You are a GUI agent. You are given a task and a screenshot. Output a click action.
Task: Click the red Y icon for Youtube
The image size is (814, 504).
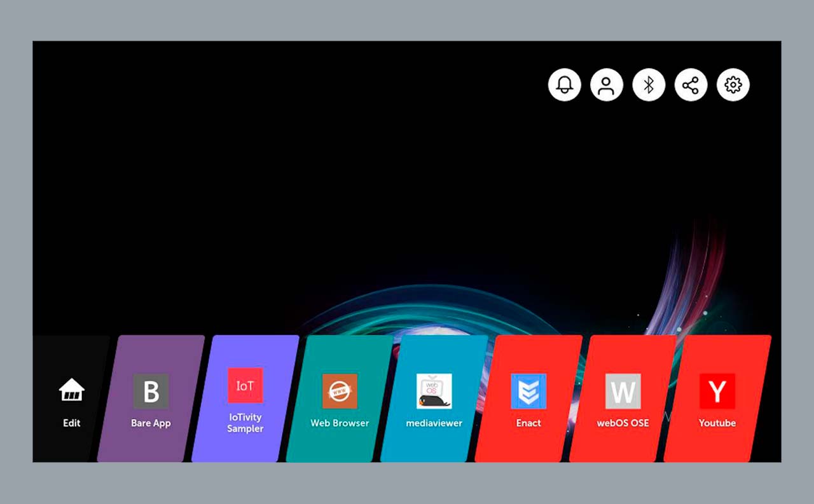pyautogui.click(x=717, y=391)
